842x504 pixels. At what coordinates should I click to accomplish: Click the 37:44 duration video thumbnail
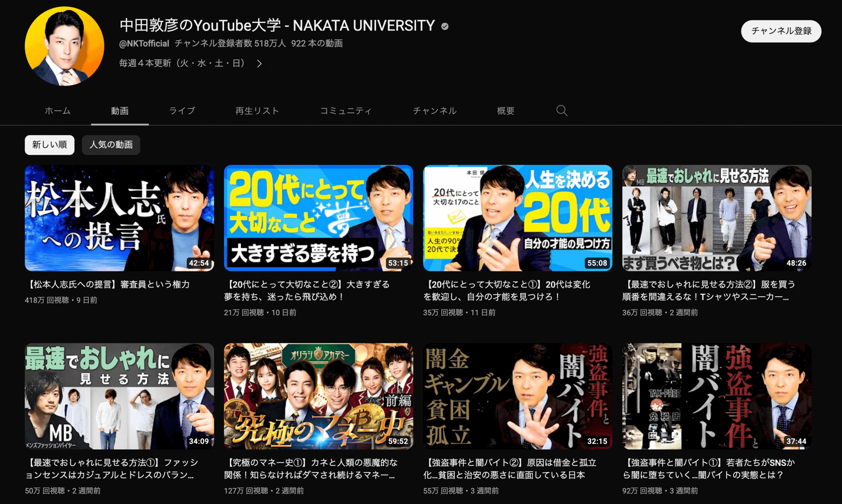pos(717,396)
